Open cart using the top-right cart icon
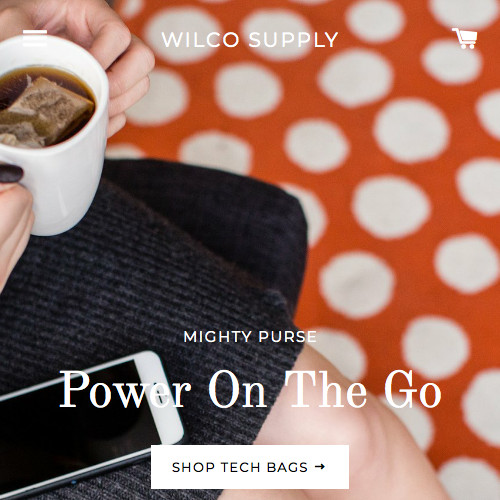500x500 pixels. 465,39
